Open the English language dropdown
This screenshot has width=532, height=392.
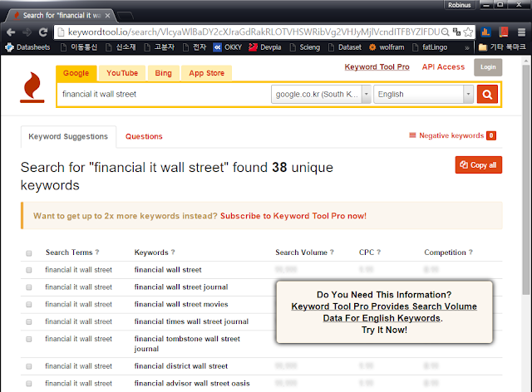click(x=423, y=94)
